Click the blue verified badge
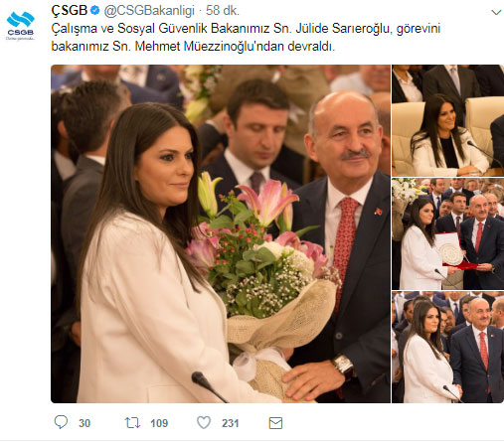This screenshot has width=504, height=443. [95, 10]
